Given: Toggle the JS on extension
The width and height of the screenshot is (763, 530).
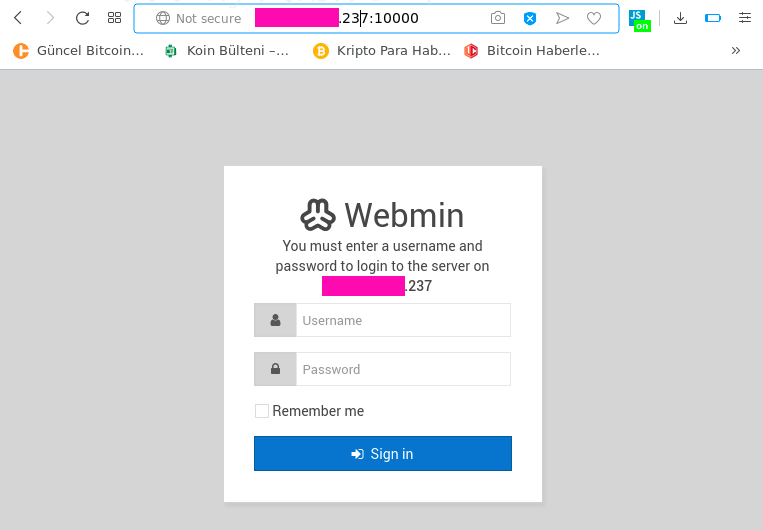Looking at the screenshot, I should click(x=639, y=19).
